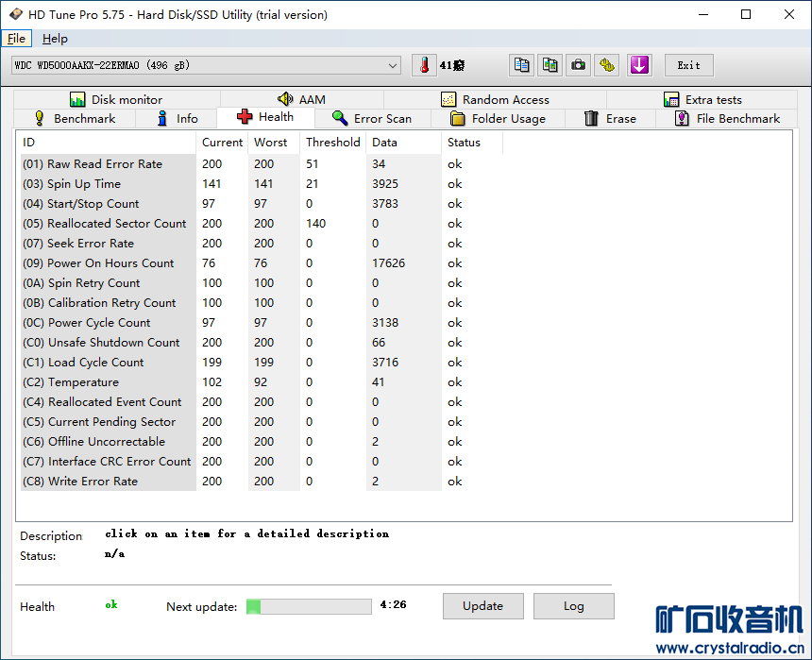Image resolution: width=812 pixels, height=660 pixels.
Task: Click data value 17626
Action: click(388, 263)
